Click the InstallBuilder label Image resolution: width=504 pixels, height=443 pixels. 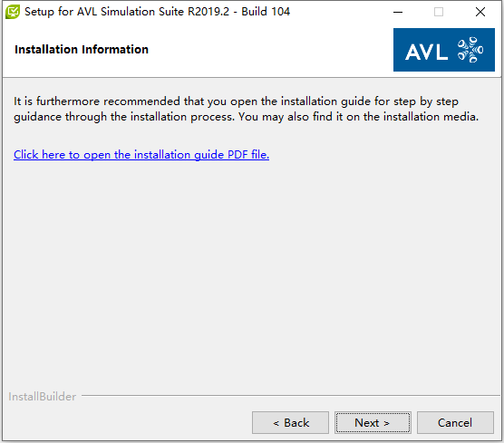click(43, 397)
